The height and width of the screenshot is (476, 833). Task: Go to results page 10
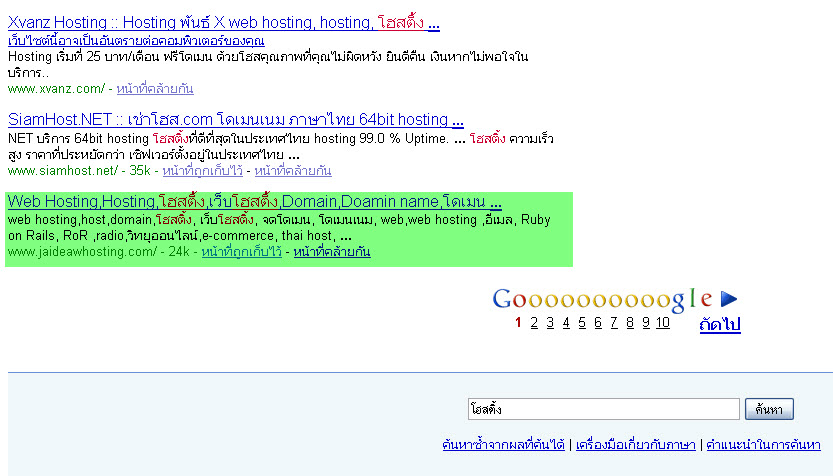(x=662, y=322)
